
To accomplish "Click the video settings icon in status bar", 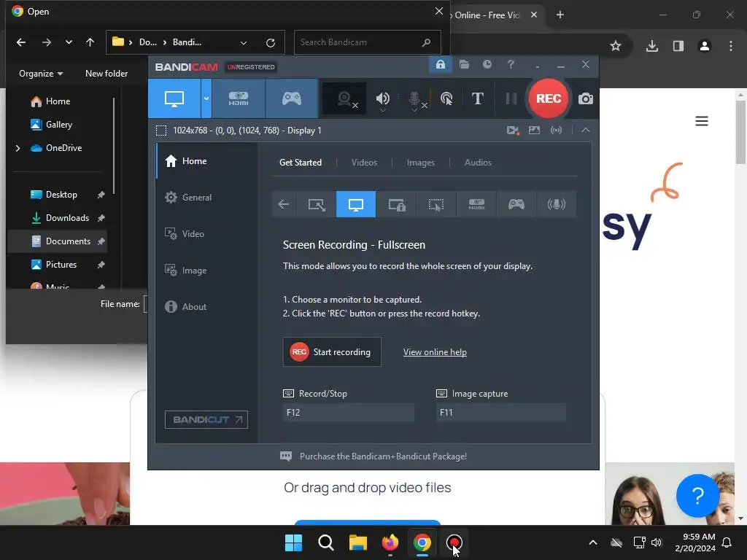I will [513, 130].
